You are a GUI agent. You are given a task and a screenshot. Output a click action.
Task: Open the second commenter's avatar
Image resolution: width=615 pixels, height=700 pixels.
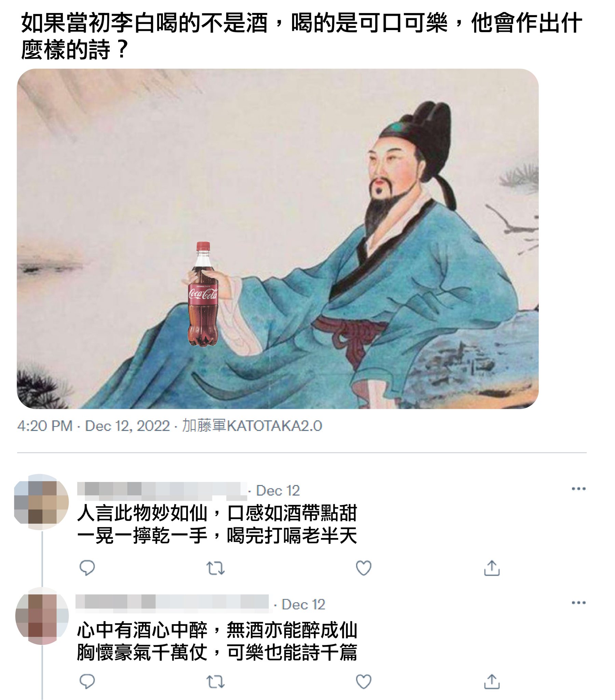tap(42, 616)
